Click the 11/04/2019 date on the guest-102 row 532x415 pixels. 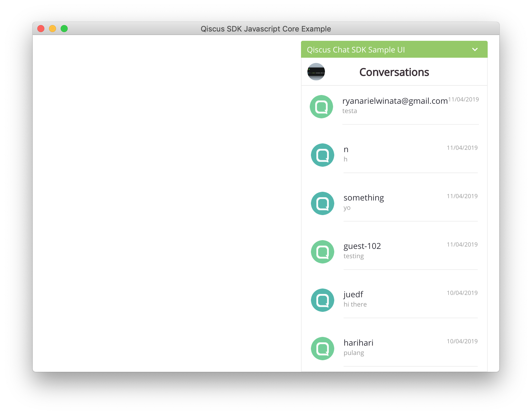point(462,245)
